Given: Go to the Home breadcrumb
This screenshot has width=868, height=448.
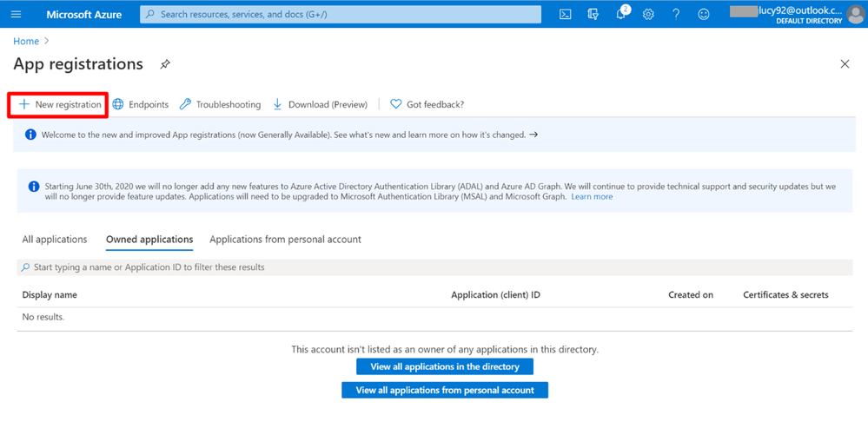Looking at the screenshot, I should point(26,41).
